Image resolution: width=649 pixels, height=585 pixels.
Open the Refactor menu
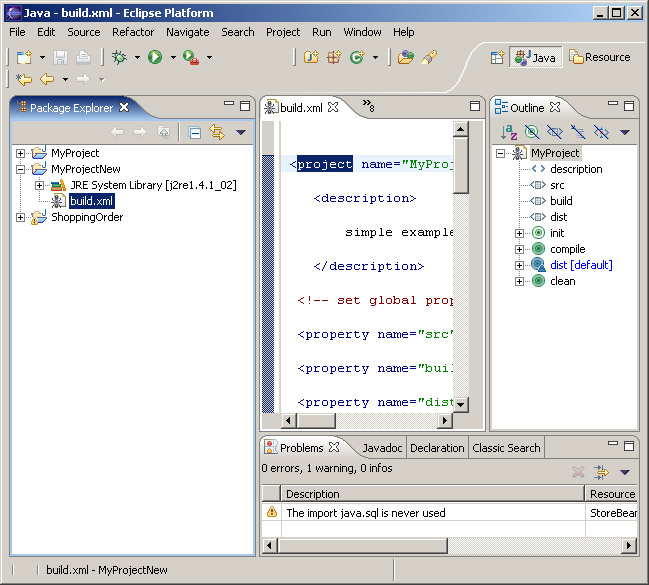[133, 32]
